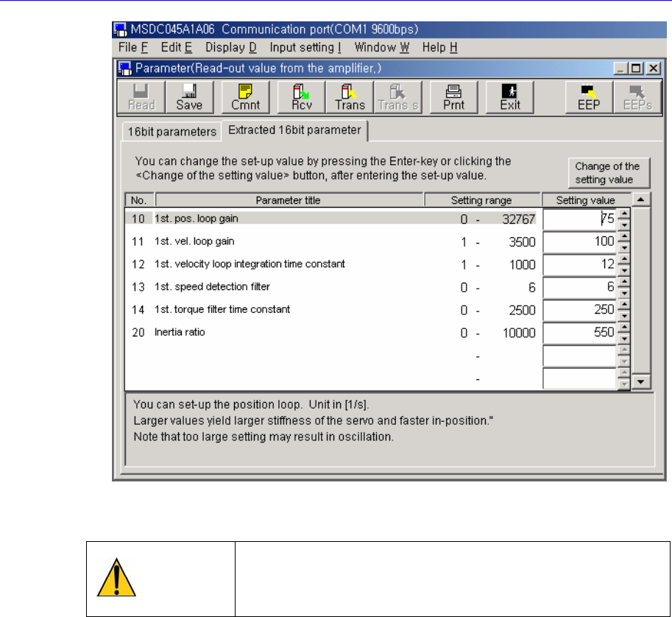Select row 11 1st. vel. loop gain
The height and width of the screenshot is (617, 672).
[x=333, y=241]
